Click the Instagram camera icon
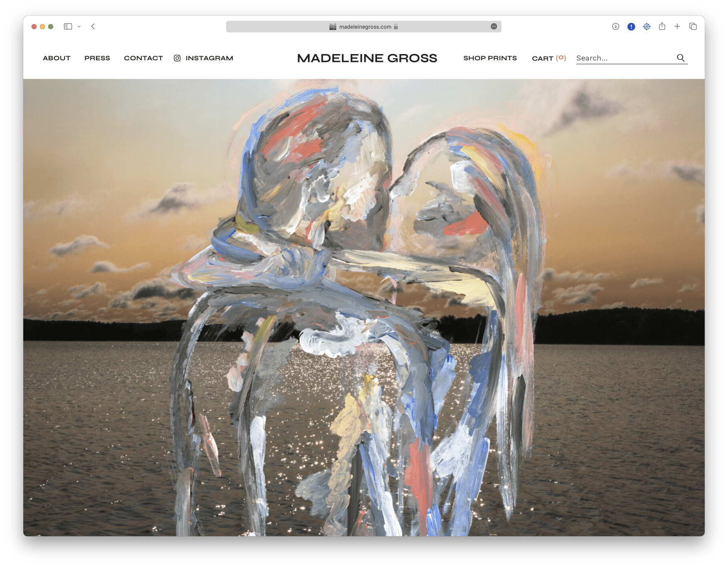The image size is (728, 567). click(x=177, y=58)
